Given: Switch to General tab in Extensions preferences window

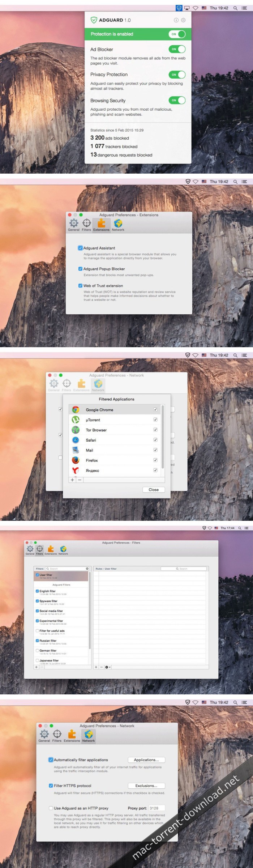Looking at the screenshot, I should 74,225.
